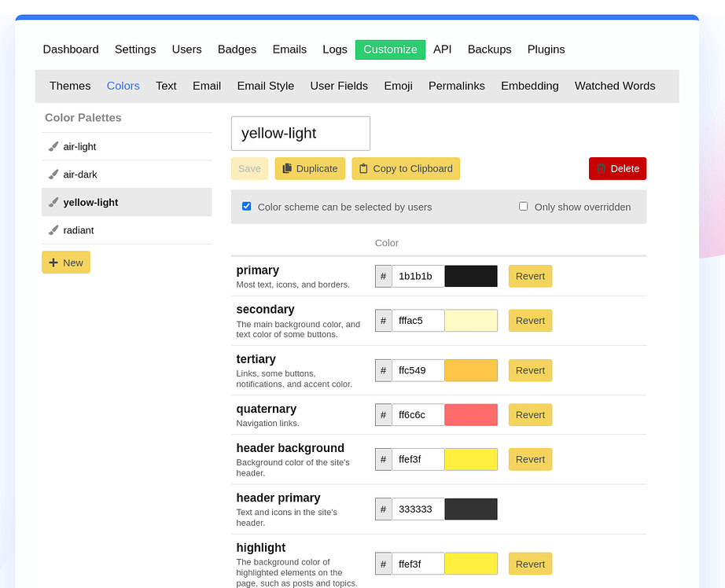Enable the Only show overridden checkbox
The width and height of the screenshot is (725, 588).
coord(524,206)
